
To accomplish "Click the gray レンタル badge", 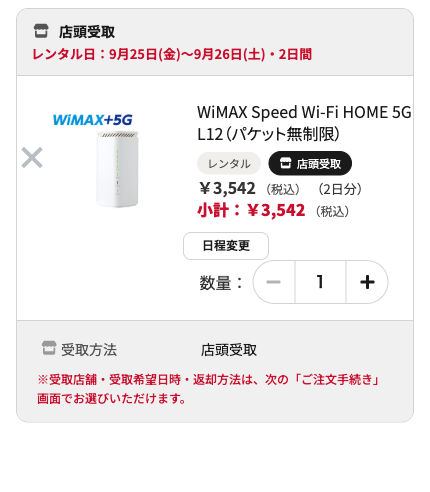I will (229, 163).
